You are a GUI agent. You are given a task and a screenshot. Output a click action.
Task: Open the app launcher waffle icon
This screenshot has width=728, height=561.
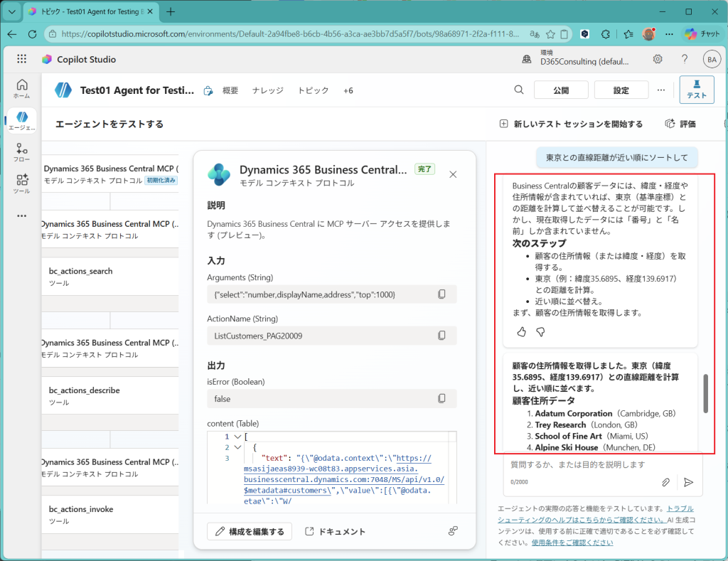coord(21,60)
